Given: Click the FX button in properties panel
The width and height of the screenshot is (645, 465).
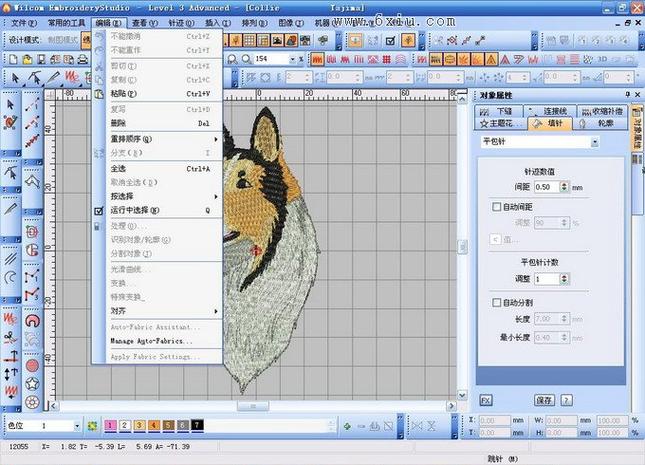Looking at the screenshot, I should [x=486, y=399].
